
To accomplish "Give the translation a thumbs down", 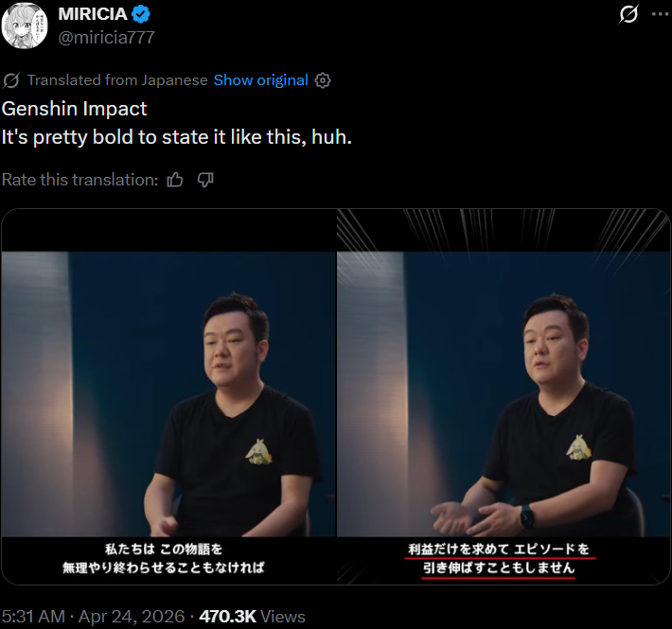I will (x=205, y=180).
